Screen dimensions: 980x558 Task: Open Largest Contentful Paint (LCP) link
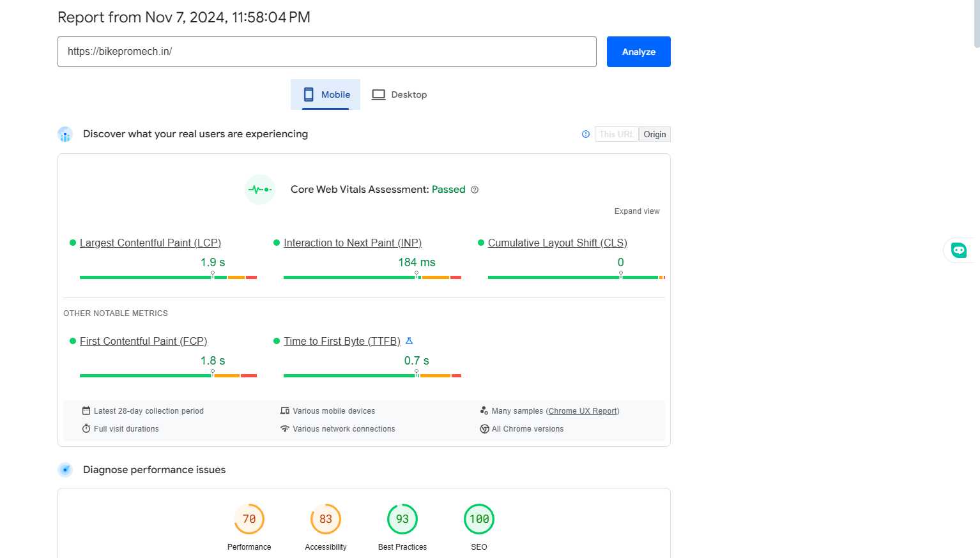(x=150, y=243)
